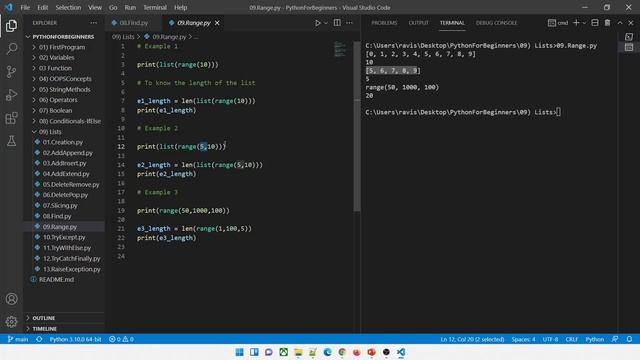Click the main branch indicator in status bar

18,339
